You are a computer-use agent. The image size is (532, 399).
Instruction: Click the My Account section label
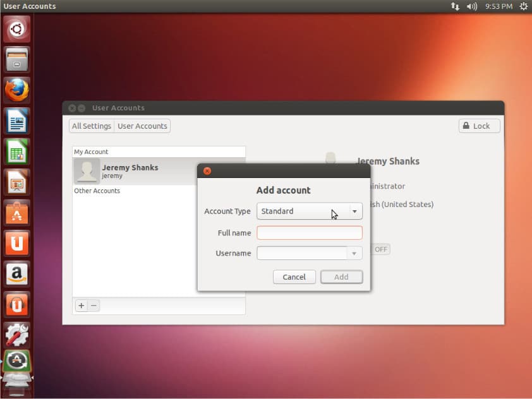tap(91, 152)
